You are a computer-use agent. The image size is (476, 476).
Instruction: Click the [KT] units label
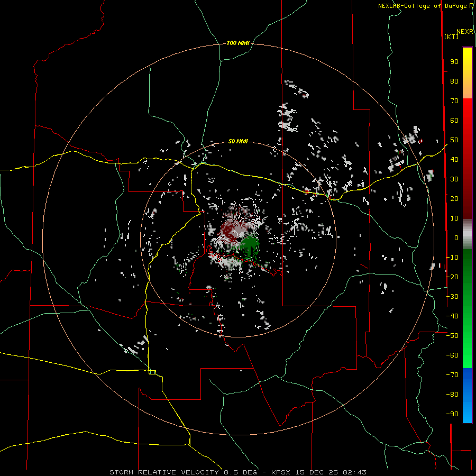click(452, 36)
